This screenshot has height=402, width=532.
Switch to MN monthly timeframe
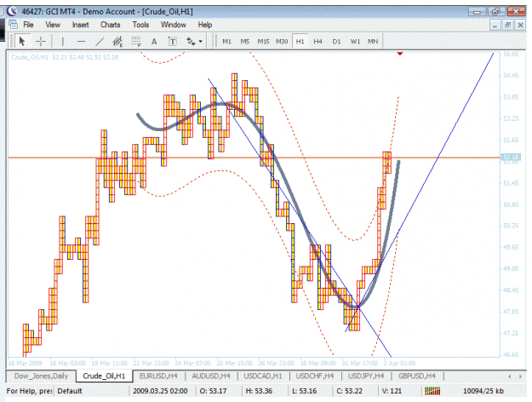pyautogui.click(x=373, y=42)
